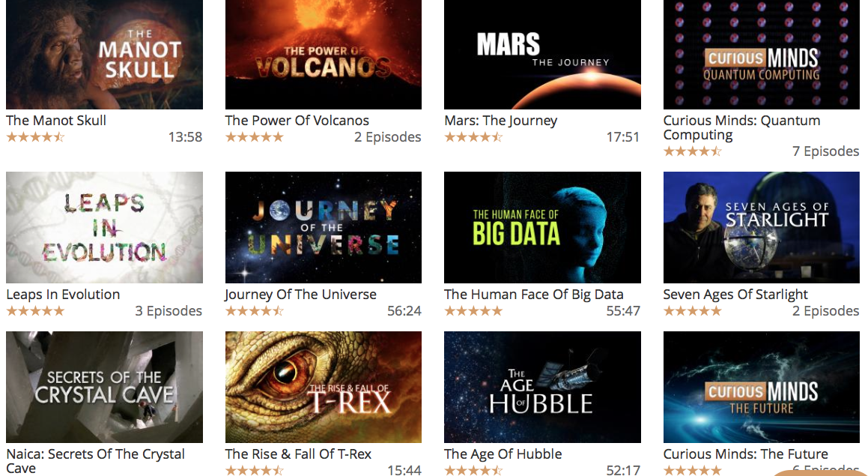Click the star rating under The Power Of Volcanos

coord(255,137)
